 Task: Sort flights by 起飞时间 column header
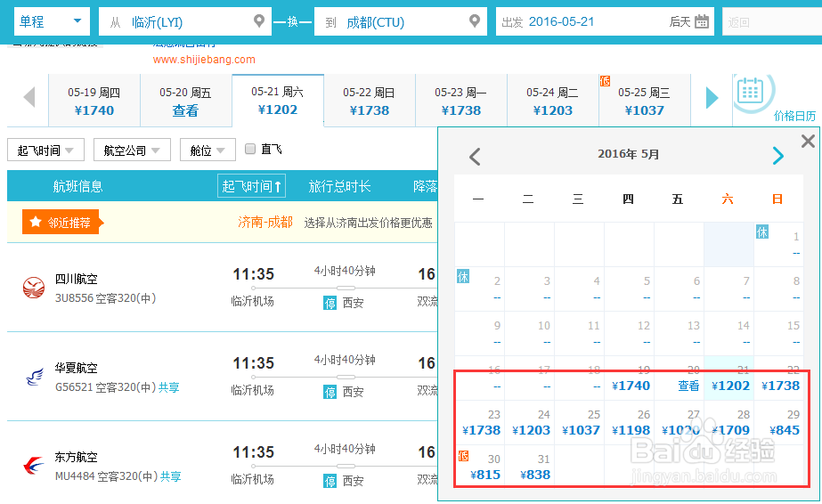tap(251, 186)
